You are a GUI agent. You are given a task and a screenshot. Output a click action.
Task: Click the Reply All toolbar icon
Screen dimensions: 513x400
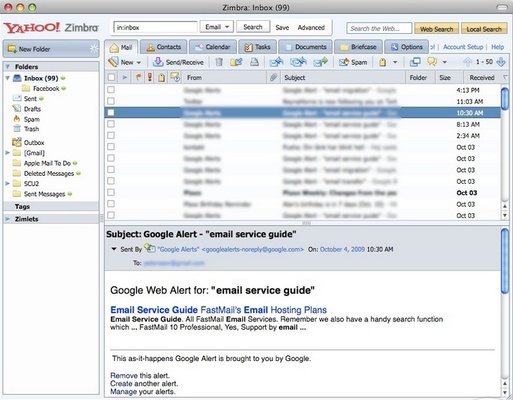pyautogui.click(x=298, y=62)
